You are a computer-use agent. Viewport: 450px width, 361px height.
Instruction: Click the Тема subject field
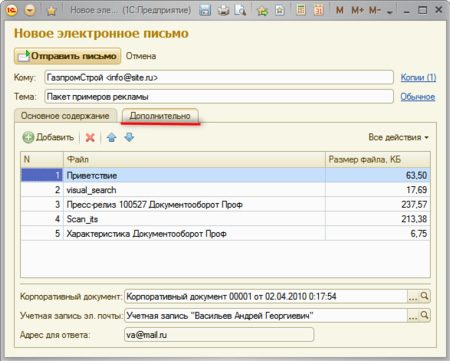[219, 97]
